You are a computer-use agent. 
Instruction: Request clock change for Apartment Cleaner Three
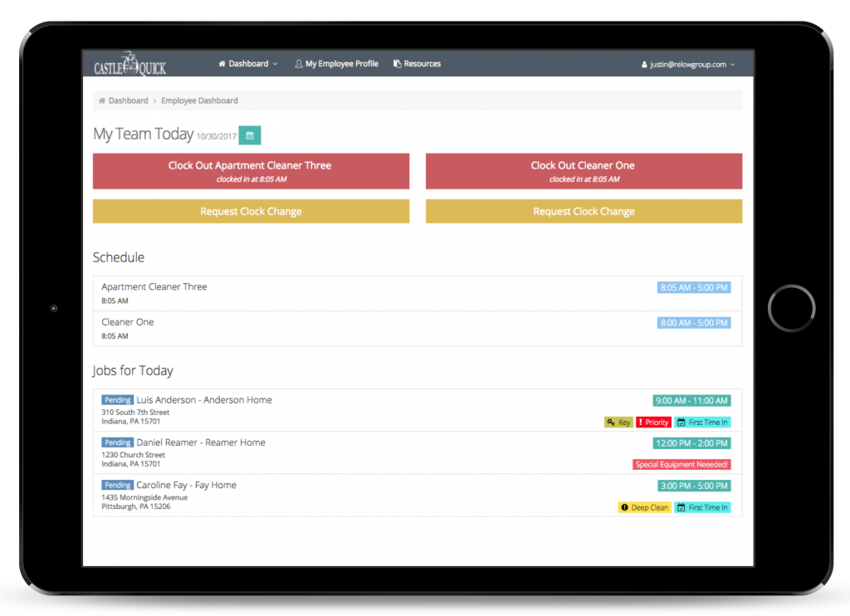[251, 212]
